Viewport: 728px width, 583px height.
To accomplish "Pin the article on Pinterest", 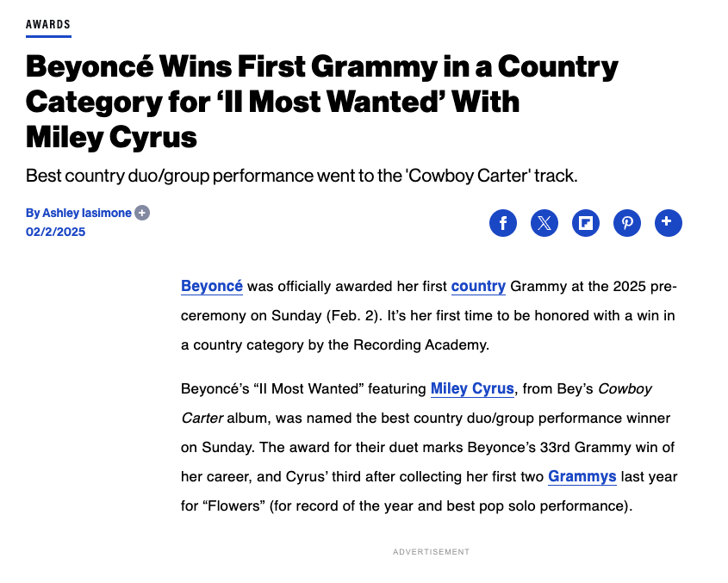I will pos(627,223).
